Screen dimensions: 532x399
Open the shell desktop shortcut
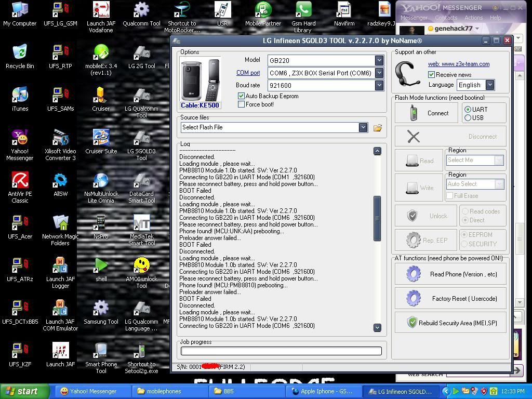click(x=101, y=270)
